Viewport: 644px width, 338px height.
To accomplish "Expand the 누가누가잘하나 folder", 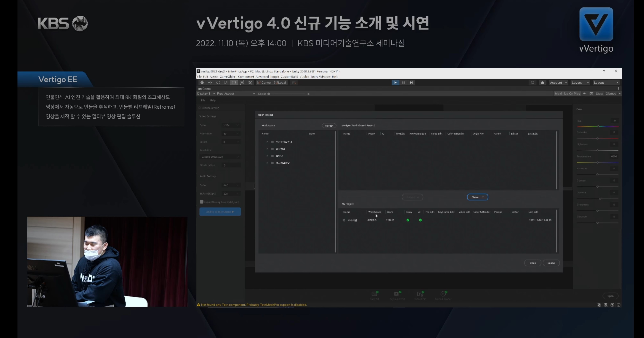I will [267, 142].
